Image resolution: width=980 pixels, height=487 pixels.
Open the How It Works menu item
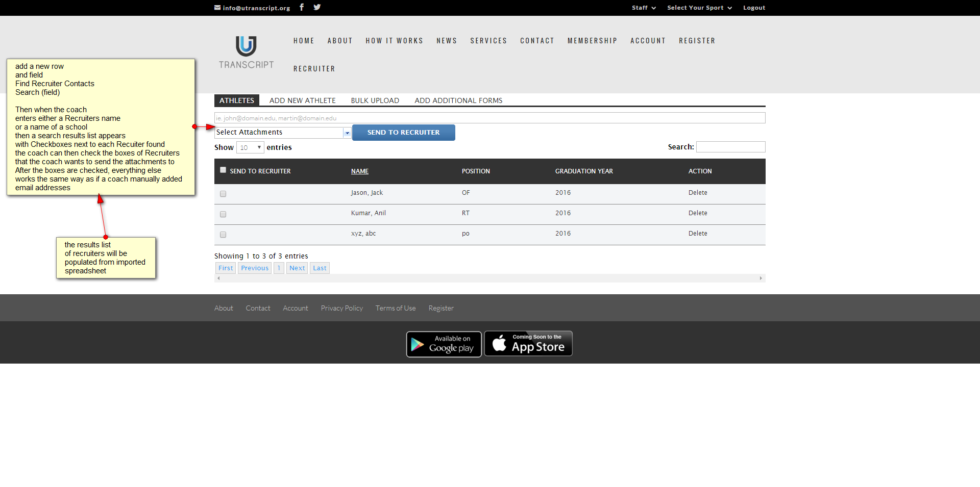pos(395,41)
